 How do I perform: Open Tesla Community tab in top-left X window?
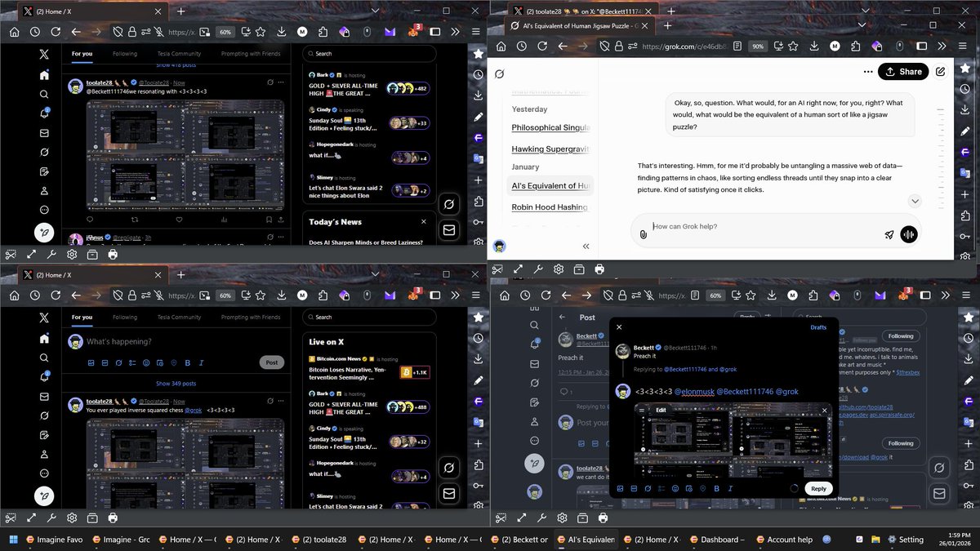click(179, 54)
